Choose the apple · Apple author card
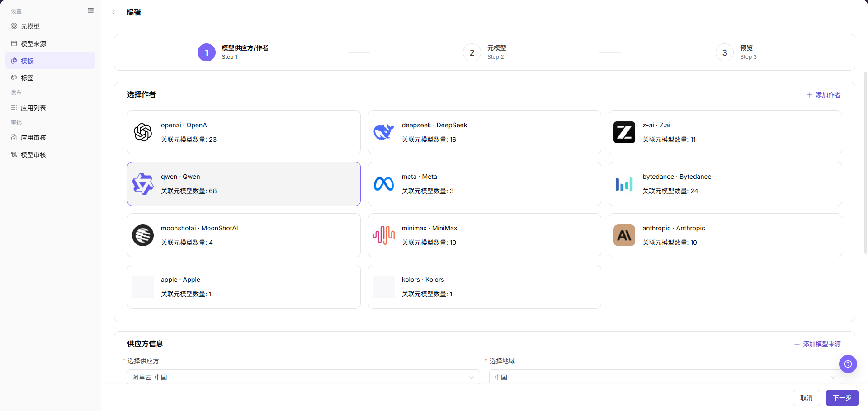The image size is (868, 411). pos(244,287)
